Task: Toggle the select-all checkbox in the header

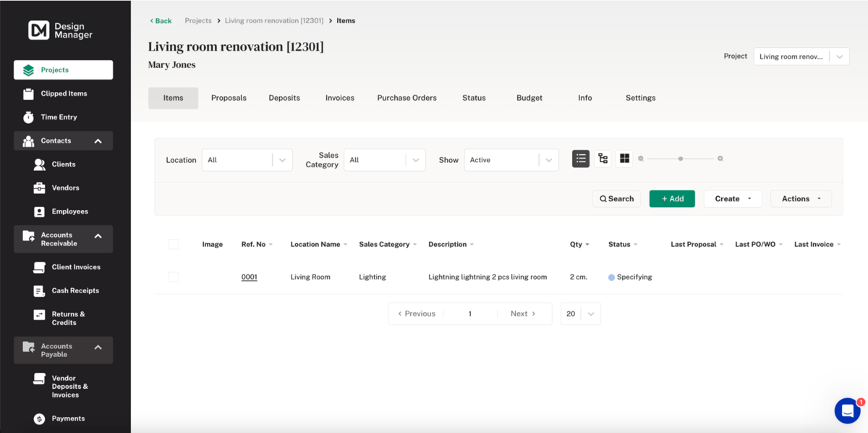Action: tap(174, 244)
